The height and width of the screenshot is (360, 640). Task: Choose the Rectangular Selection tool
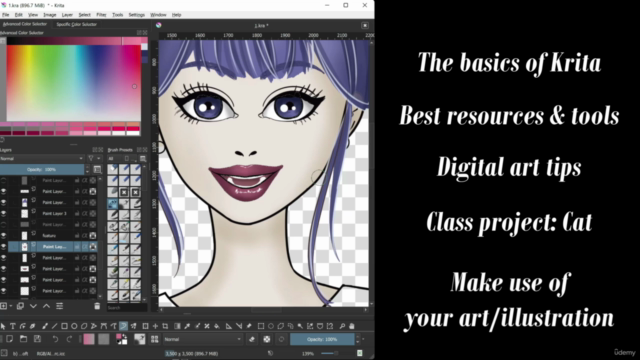pyautogui.click(x=261, y=326)
